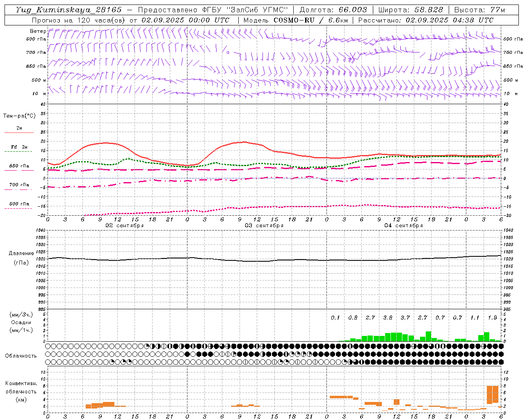Click the "Давление" pressure panel label
The image size is (525, 420).
pyautogui.click(x=21, y=253)
